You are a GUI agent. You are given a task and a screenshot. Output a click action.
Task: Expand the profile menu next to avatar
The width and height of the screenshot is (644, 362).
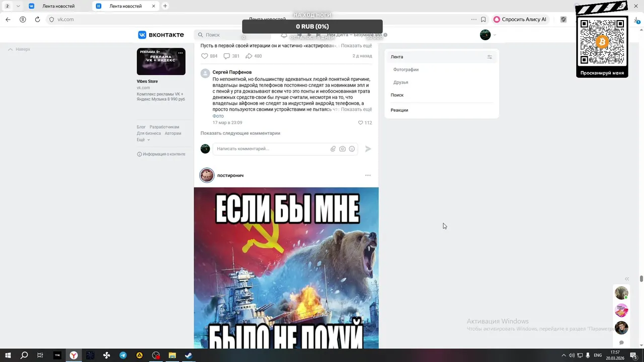point(495,35)
